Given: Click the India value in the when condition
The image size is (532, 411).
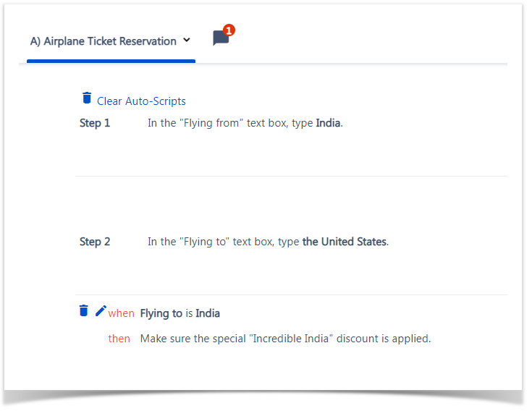Looking at the screenshot, I should click(x=208, y=313).
